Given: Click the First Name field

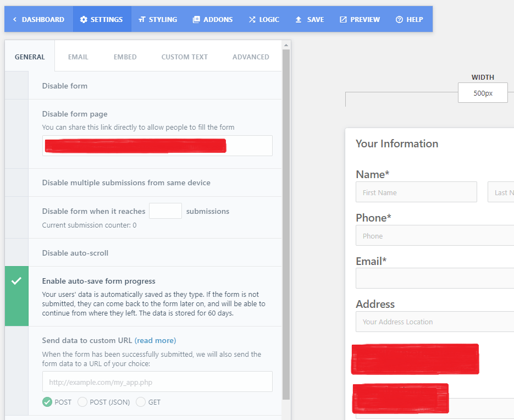Looking at the screenshot, I should (416, 192).
